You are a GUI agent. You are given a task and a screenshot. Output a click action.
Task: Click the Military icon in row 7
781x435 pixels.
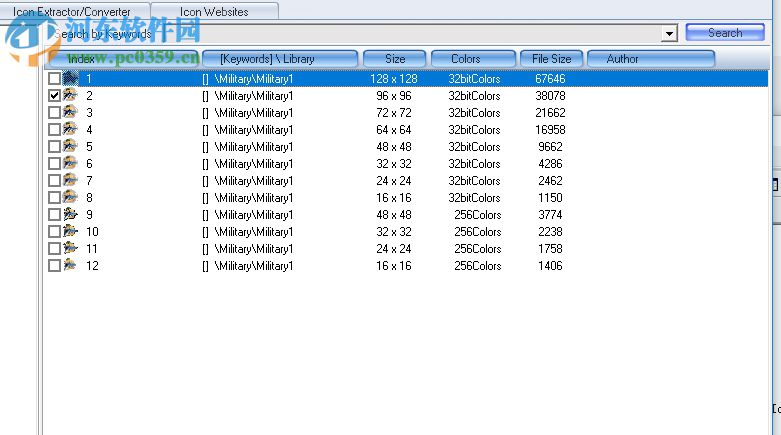[x=70, y=180]
